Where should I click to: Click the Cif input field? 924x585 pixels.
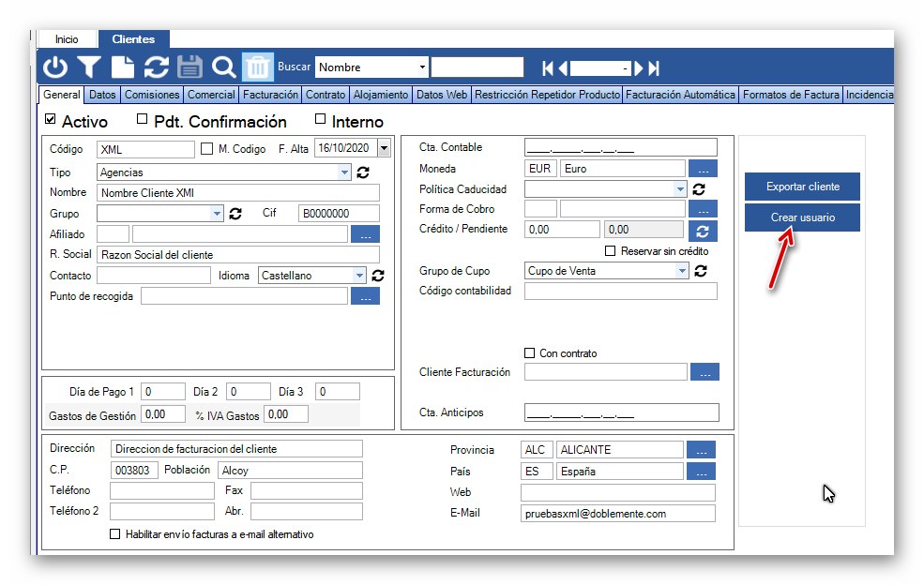339,213
